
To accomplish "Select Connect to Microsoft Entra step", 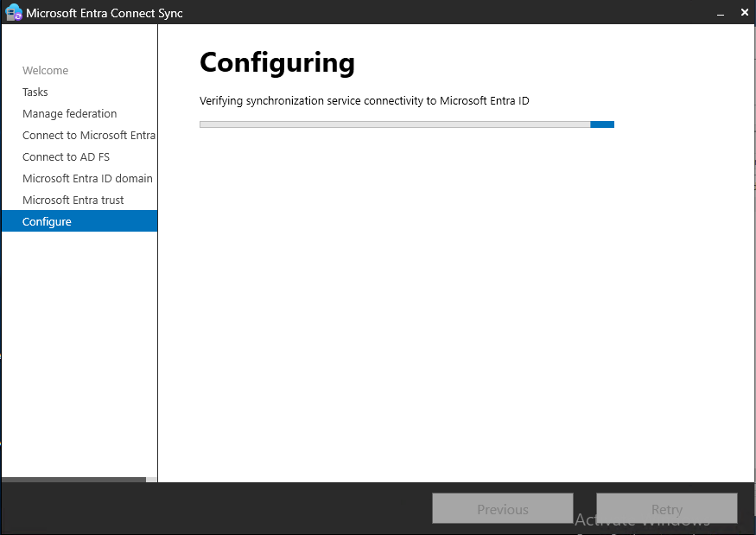I will pyautogui.click(x=89, y=136).
